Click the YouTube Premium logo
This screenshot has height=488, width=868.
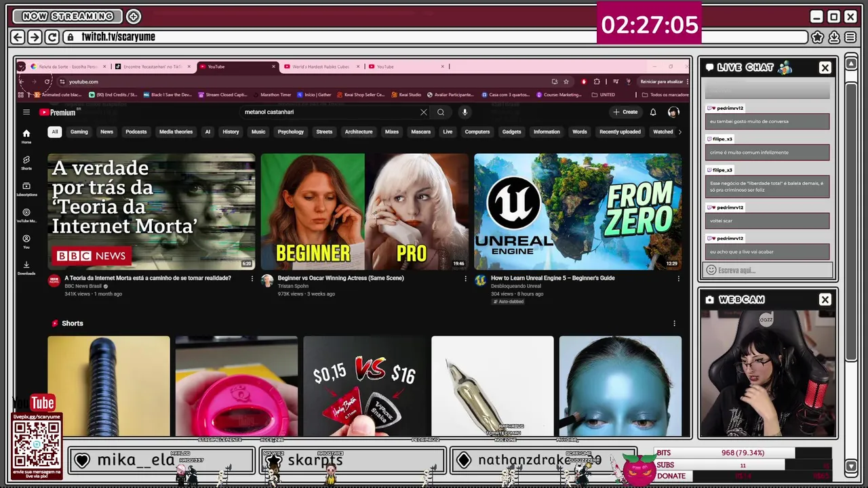pos(58,113)
